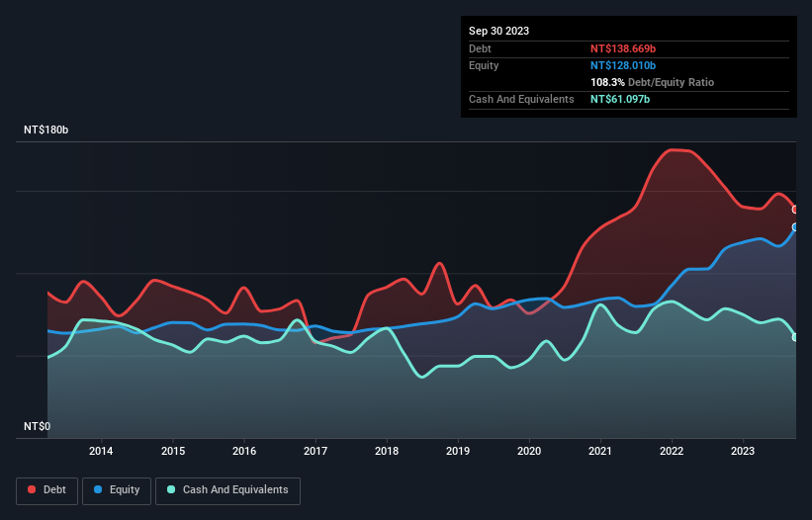Click the red Debt endpoint marker

pos(795,210)
